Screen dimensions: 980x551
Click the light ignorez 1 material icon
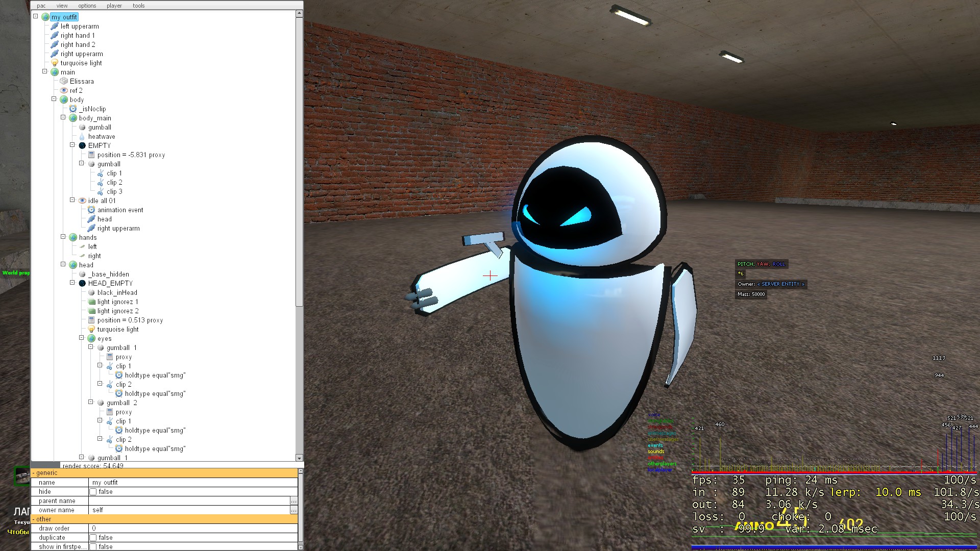91,302
